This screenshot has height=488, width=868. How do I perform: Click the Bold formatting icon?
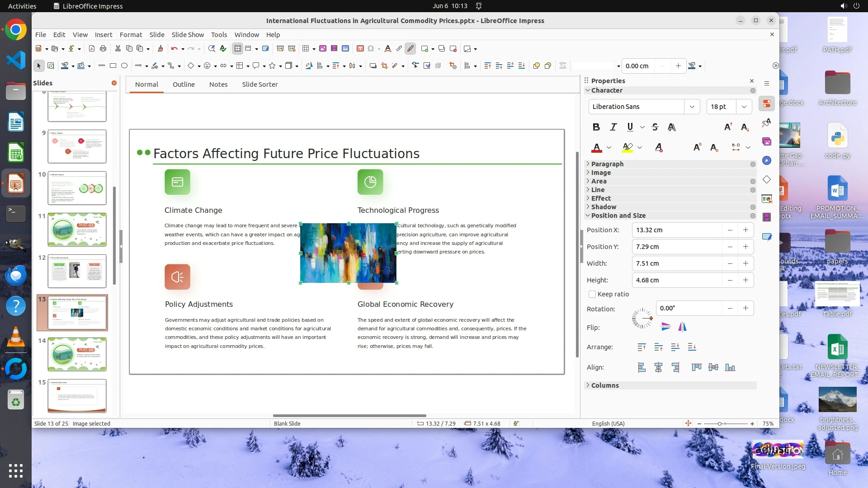596,127
